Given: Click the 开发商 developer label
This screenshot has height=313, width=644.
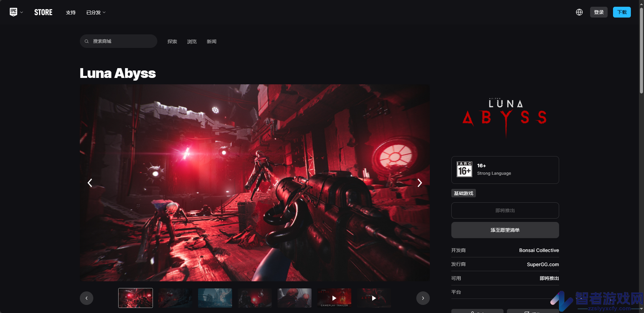Looking at the screenshot, I should pyautogui.click(x=458, y=250).
